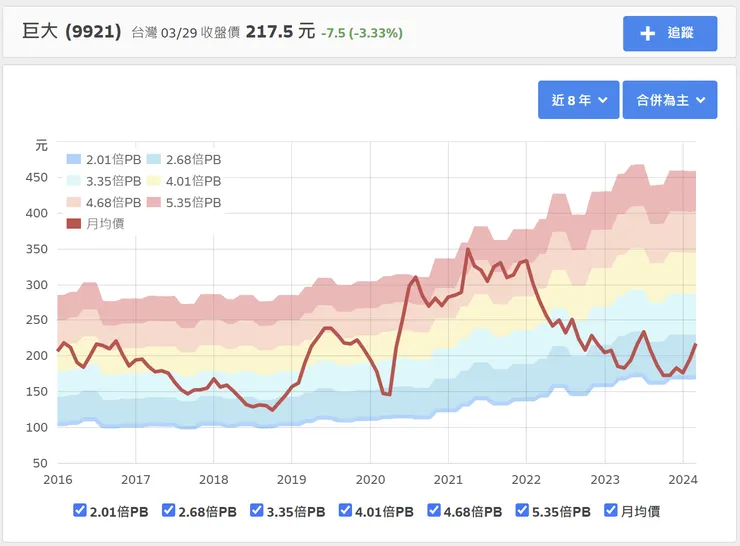This screenshot has width=740, height=546.
Task: Uncheck the 4.01倍PB series checkbox
Action: pyautogui.click(x=346, y=511)
